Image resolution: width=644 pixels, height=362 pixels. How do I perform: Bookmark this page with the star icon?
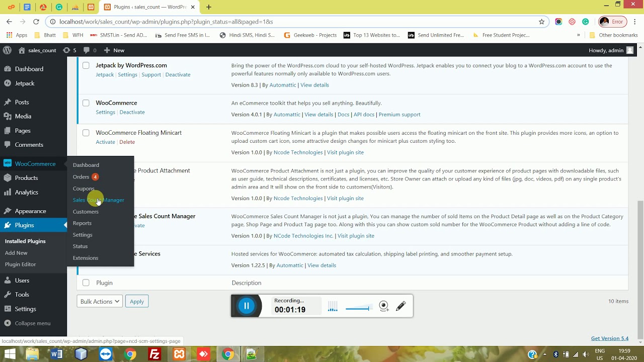[x=541, y=22]
